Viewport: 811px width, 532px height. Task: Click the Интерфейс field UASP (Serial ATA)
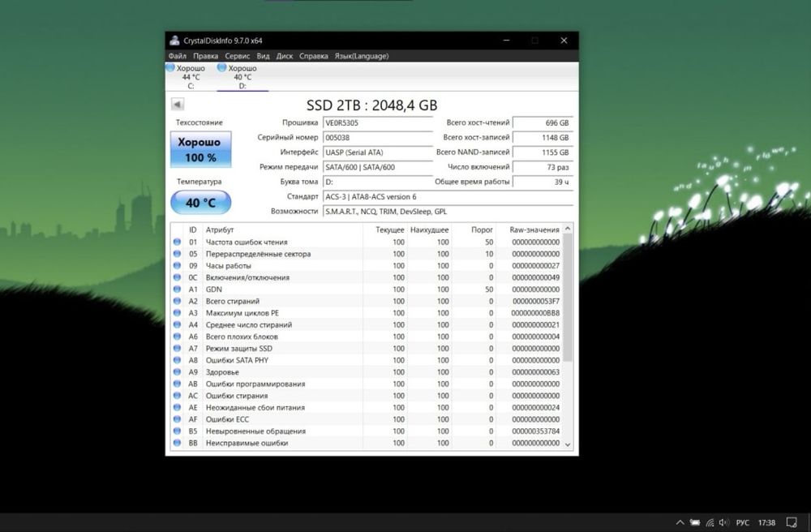[x=378, y=152]
